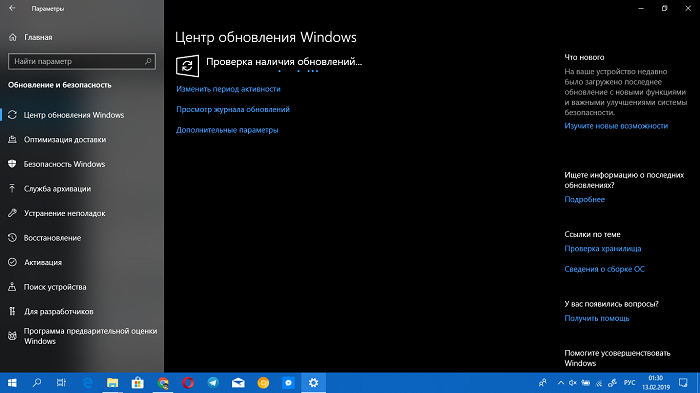Viewport: 700px width, 393px height.
Task: Launch Opera browser from taskbar
Action: pos(188,383)
